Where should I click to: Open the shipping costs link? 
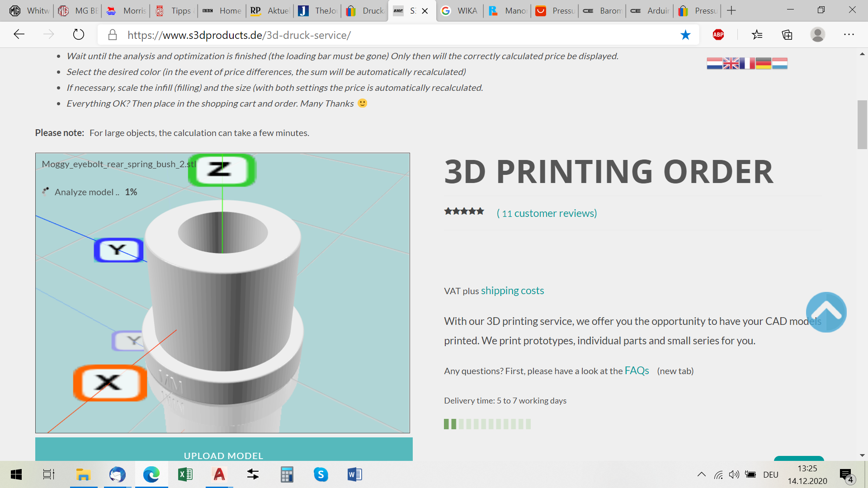tap(512, 291)
